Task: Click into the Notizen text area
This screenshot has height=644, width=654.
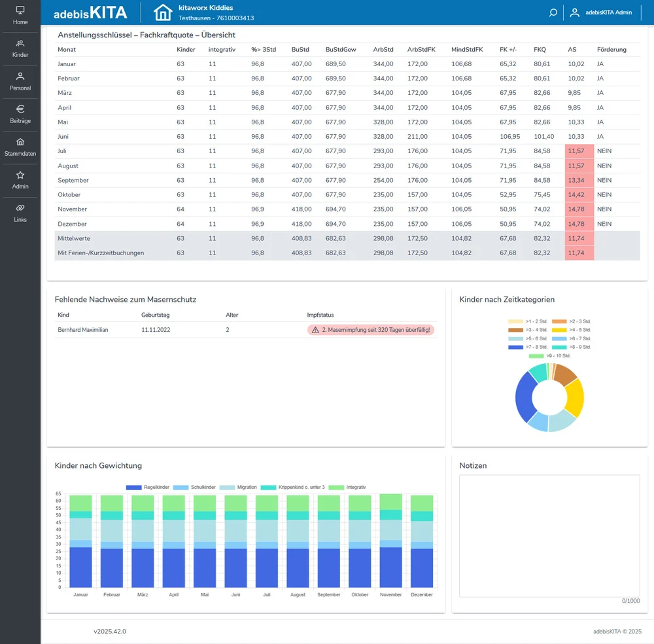Action: 549,535
